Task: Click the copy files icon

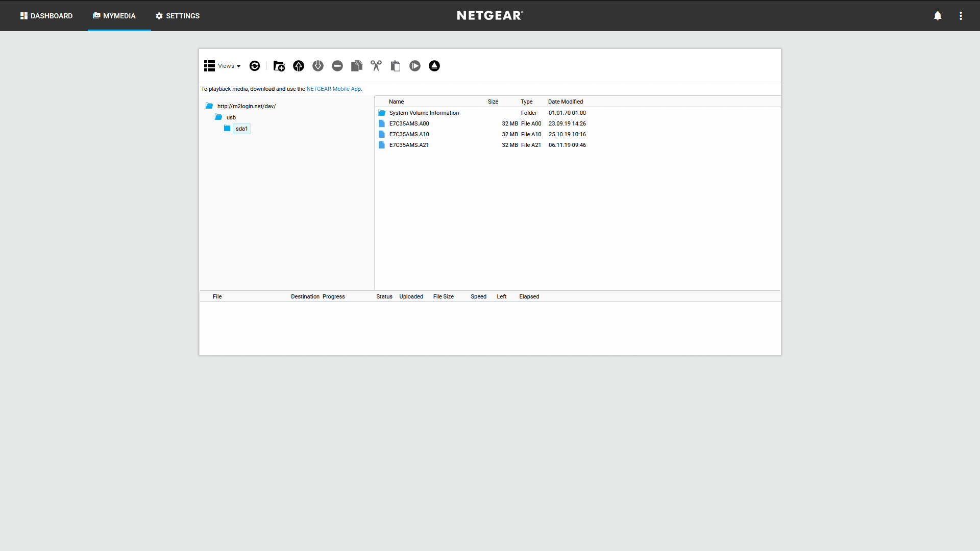Action: pyautogui.click(x=357, y=66)
